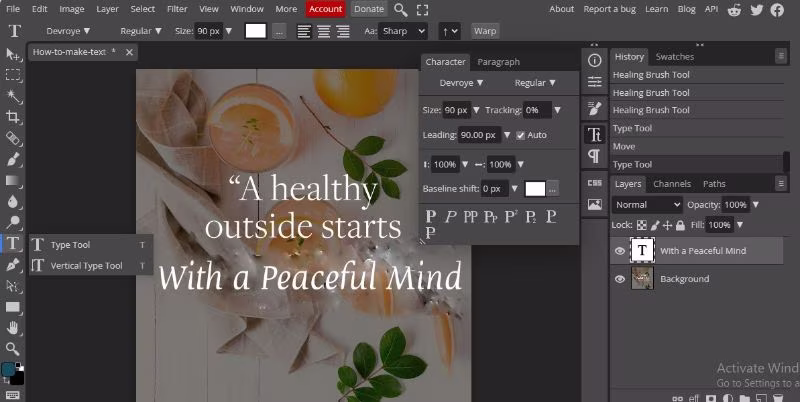Switch to the Paths tab

[x=714, y=184]
